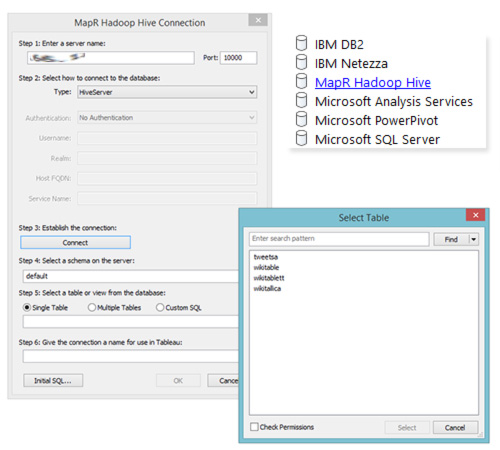Open the MapR Hadoop Hive connector link
Screen dimensions: 500x450
point(373,82)
